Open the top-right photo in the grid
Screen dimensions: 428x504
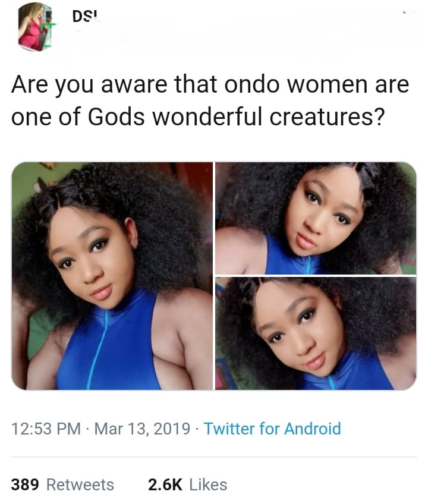coord(316,218)
